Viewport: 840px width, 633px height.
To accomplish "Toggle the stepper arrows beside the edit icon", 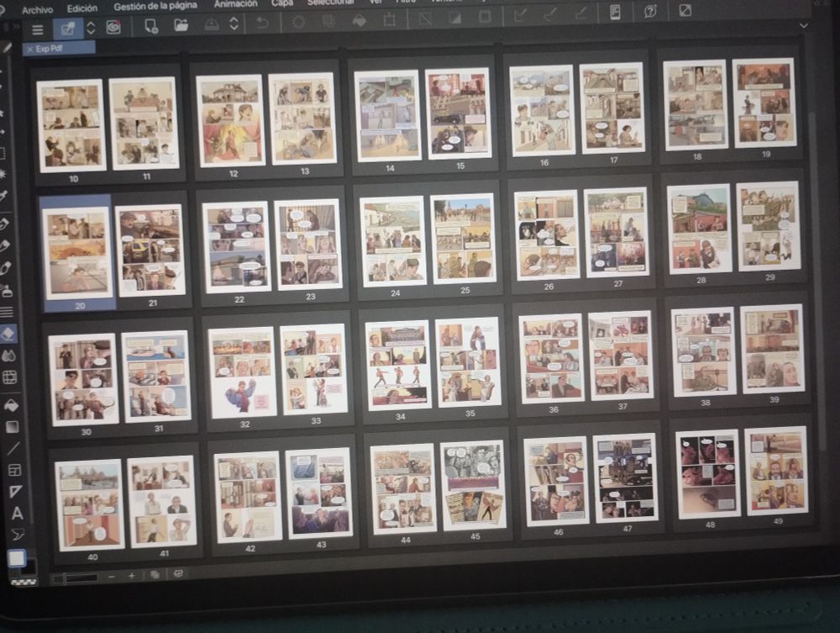I will [91, 29].
